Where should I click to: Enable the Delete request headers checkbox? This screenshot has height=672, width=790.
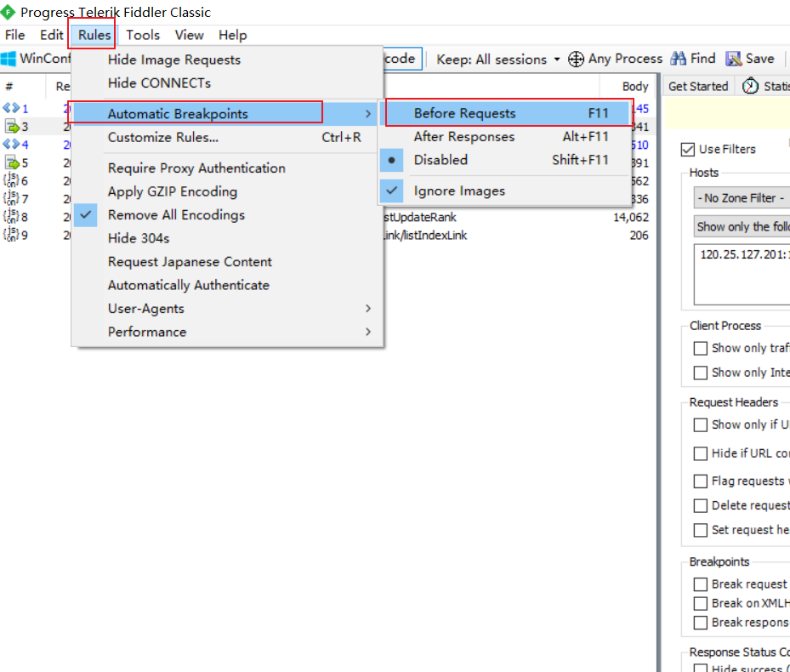tap(701, 505)
